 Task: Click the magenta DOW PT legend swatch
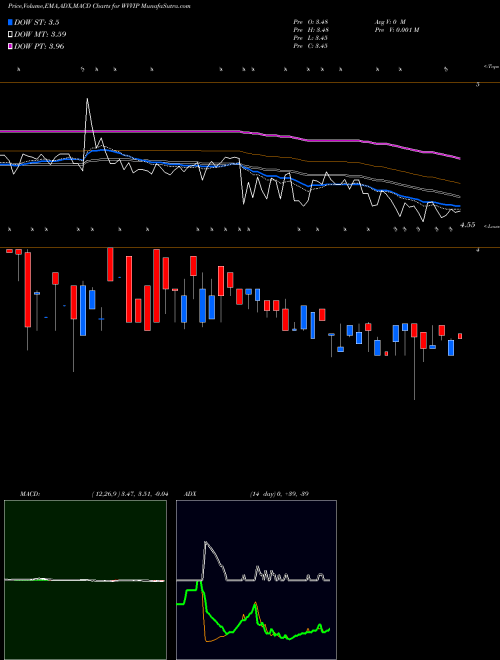(10, 46)
